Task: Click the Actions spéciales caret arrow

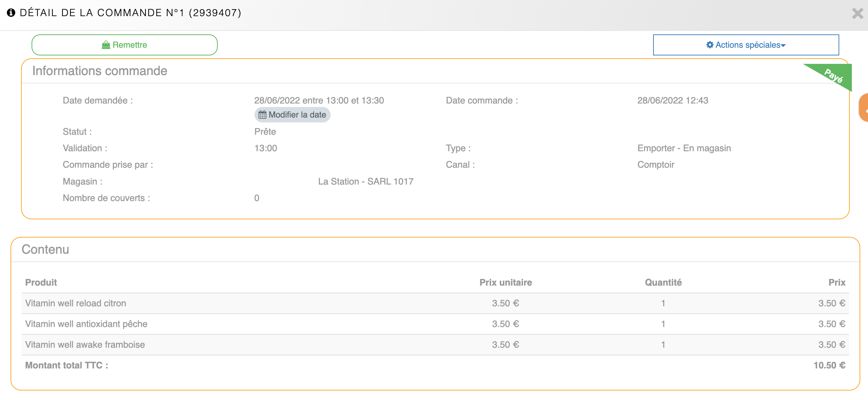Action: click(783, 46)
